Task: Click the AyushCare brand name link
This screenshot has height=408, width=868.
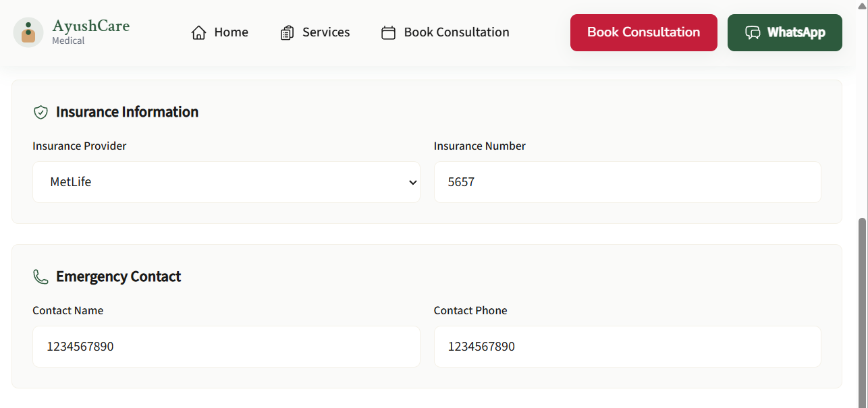Action: click(90, 26)
